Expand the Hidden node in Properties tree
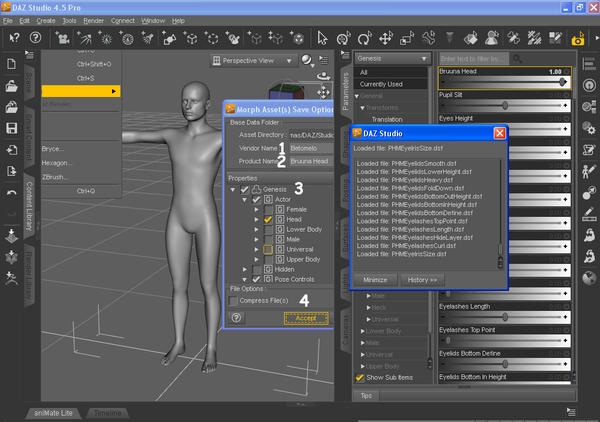Image resolution: width=600 pixels, height=422 pixels. [x=245, y=269]
